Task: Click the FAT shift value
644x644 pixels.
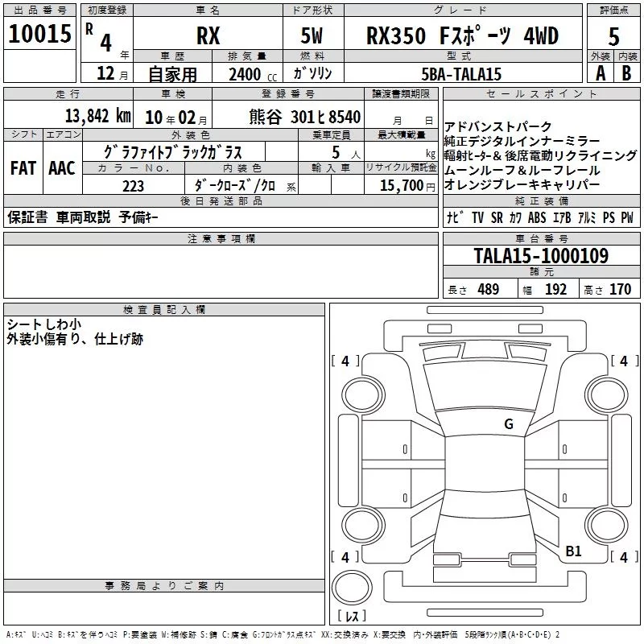Action: coord(23,168)
